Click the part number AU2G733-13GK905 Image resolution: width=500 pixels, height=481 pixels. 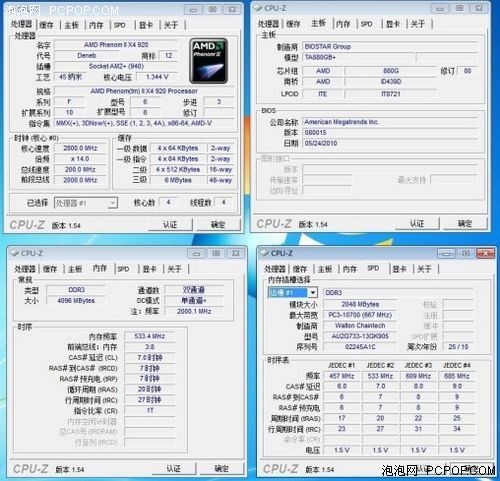pos(360,336)
